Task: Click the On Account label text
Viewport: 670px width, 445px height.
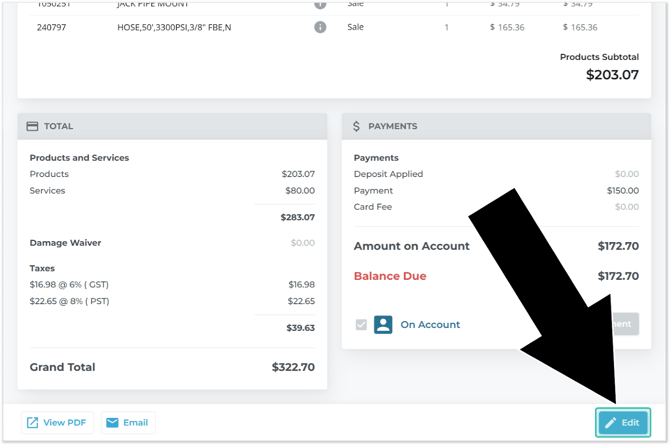Action: [430, 325]
